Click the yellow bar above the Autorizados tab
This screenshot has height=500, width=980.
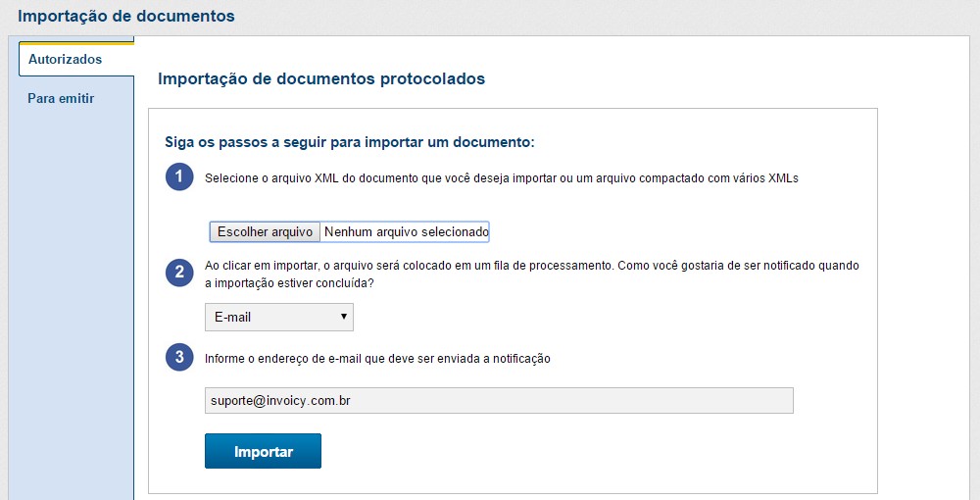(76, 44)
